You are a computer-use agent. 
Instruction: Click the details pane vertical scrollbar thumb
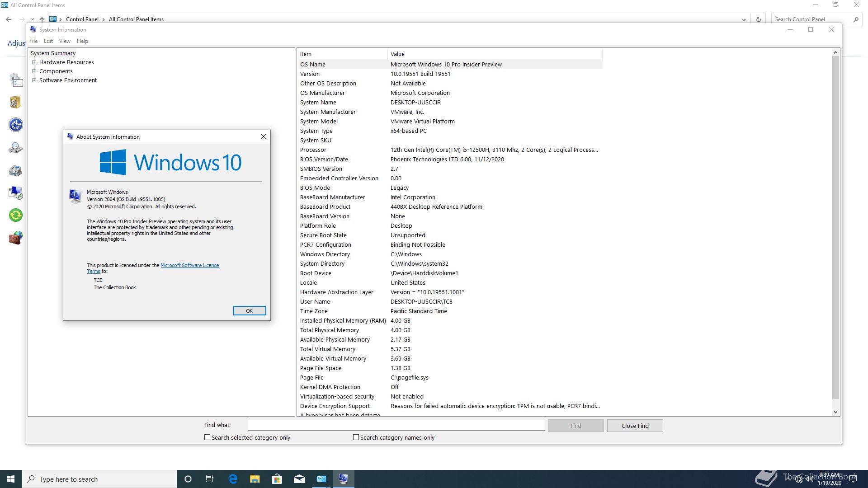(x=835, y=228)
